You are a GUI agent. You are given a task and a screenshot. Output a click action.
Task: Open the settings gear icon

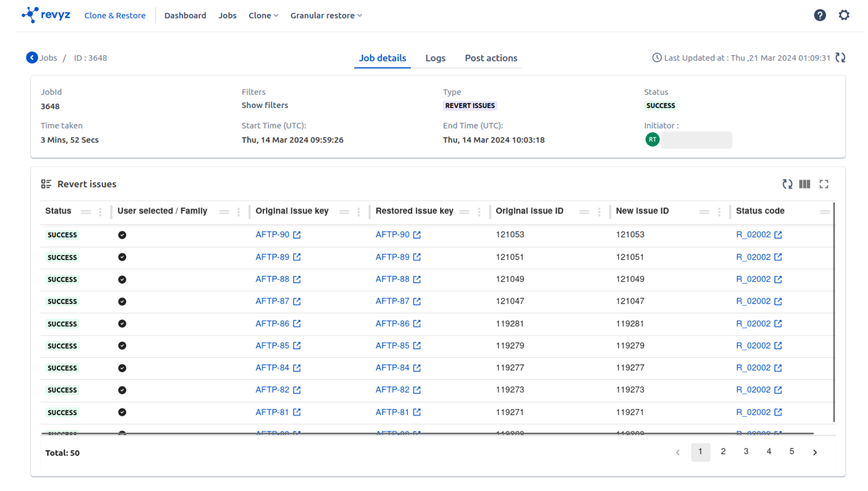tap(844, 16)
